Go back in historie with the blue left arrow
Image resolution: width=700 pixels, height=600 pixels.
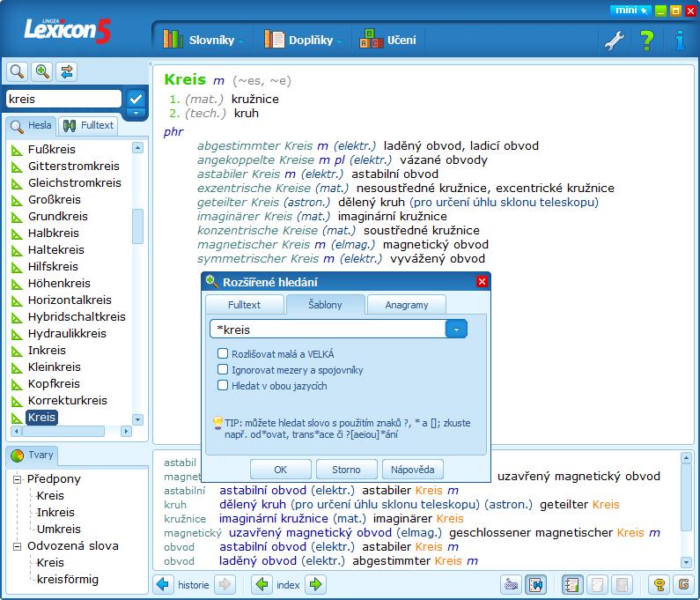pos(163,584)
